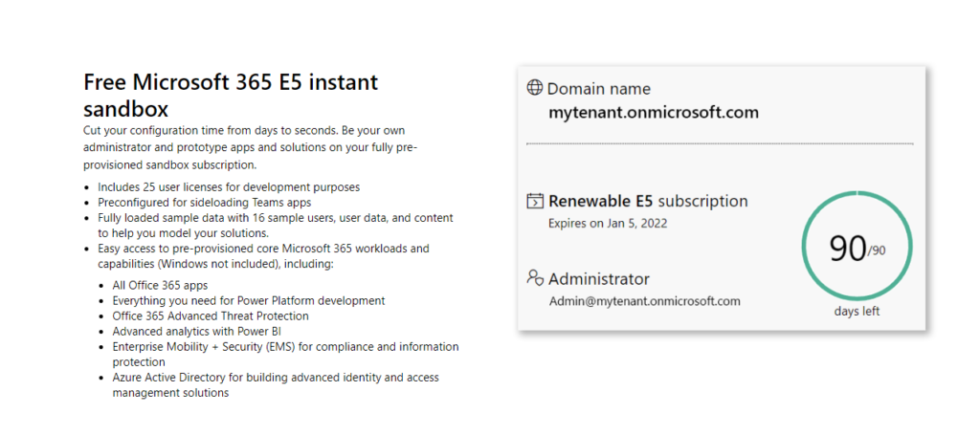Click Expires on Jan 5, 2022 text
This screenshot has height=435, width=980.
[x=608, y=223]
